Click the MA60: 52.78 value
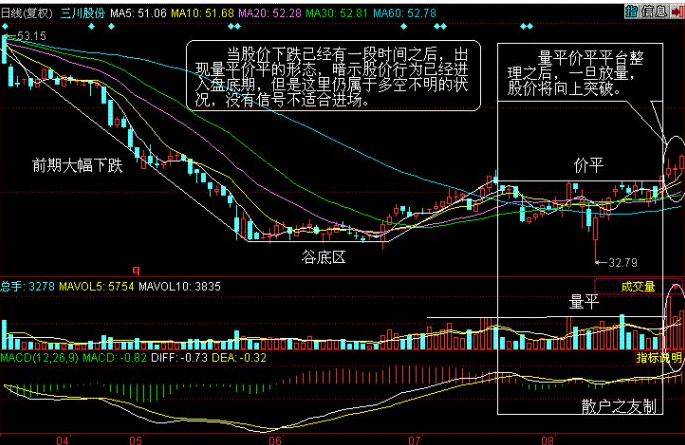The height and width of the screenshot is (445, 685). point(405,13)
